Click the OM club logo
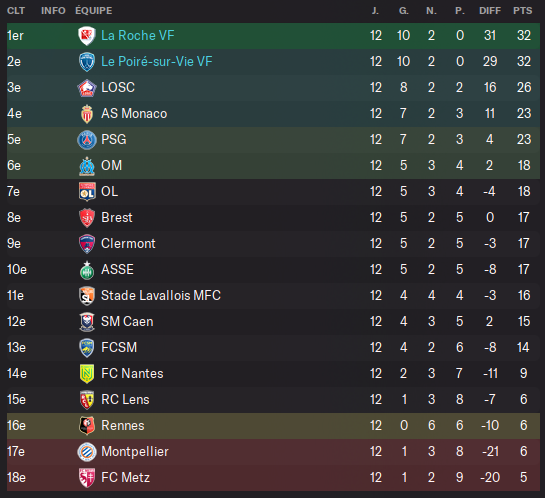The width and height of the screenshot is (545, 498). pos(87,166)
